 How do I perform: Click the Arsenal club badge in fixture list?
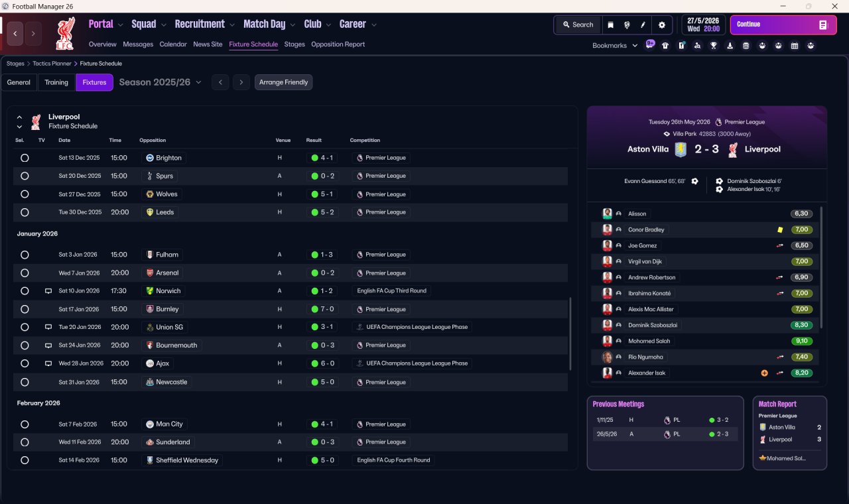pyautogui.click(x=150, y=273)
